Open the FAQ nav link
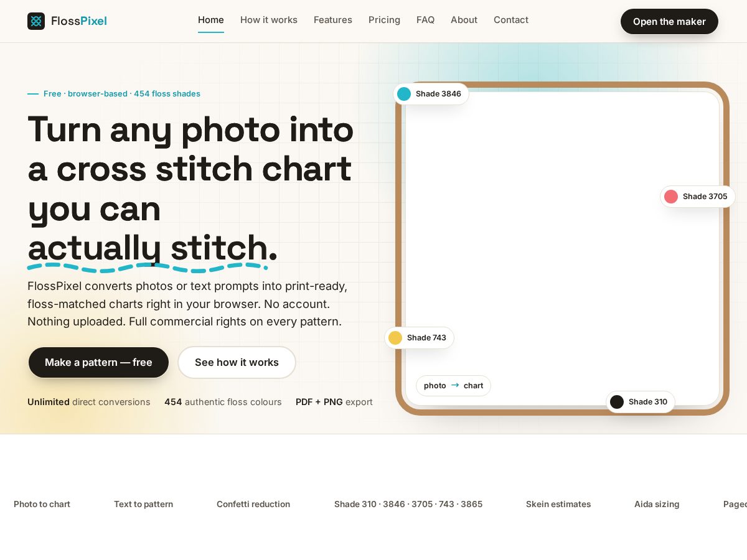 point(426,20)
